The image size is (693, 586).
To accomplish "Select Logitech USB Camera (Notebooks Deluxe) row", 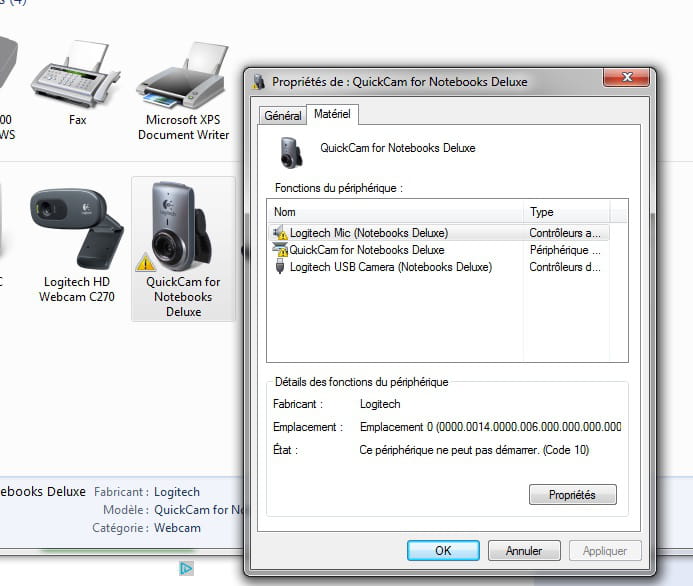I will tap(438, 267).
